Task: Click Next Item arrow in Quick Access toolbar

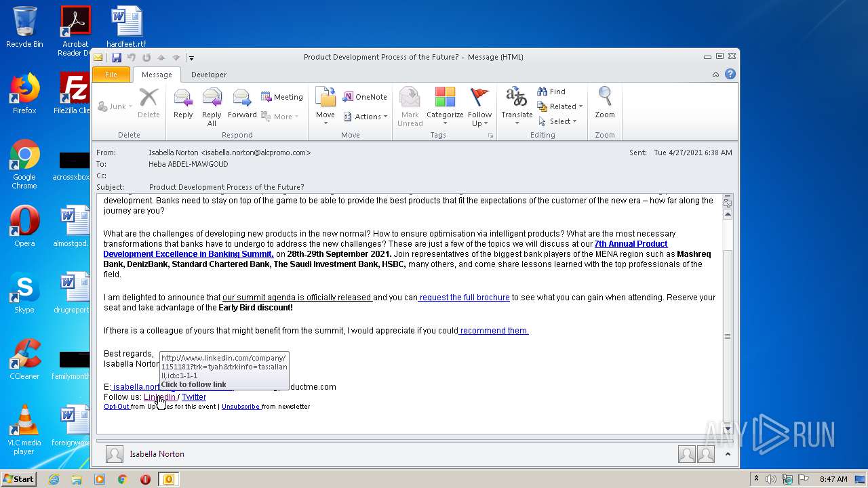Action: (176, 58)
